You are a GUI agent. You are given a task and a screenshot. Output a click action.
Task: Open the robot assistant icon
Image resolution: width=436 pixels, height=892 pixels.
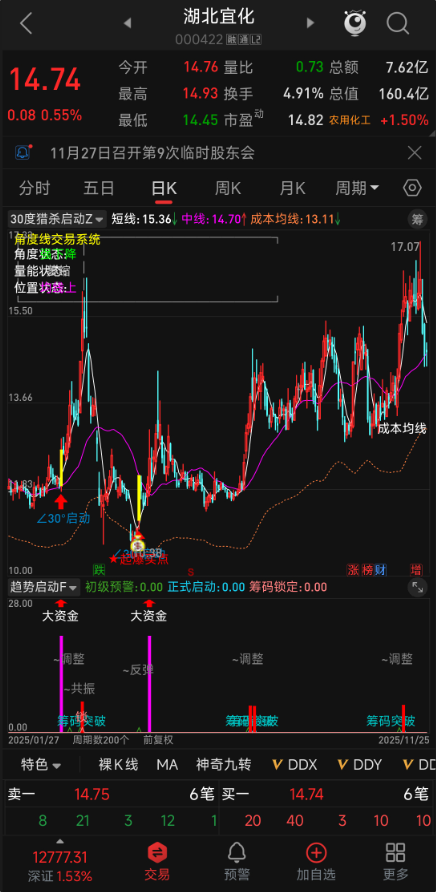(355, 23)
